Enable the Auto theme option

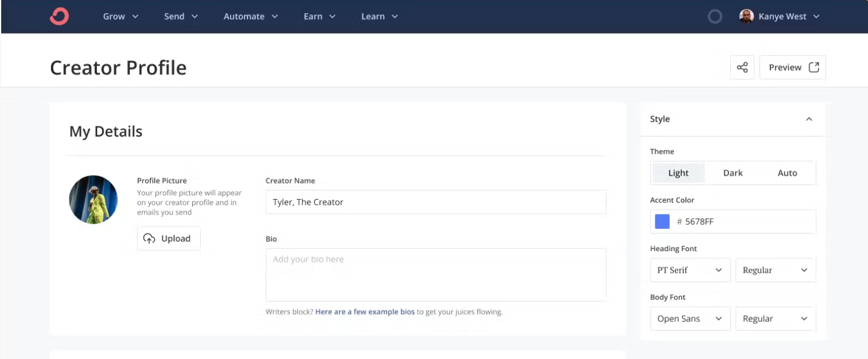pos(787,173)
